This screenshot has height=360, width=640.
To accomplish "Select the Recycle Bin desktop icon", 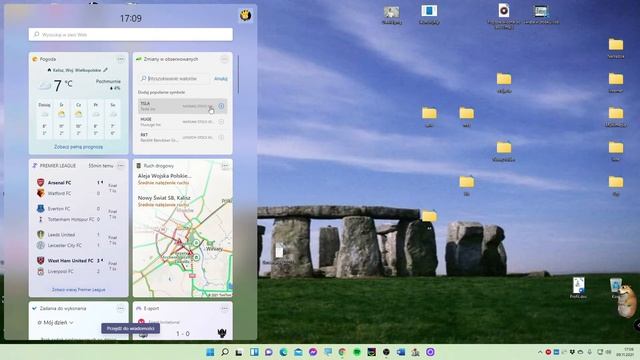I will point(616,287).
